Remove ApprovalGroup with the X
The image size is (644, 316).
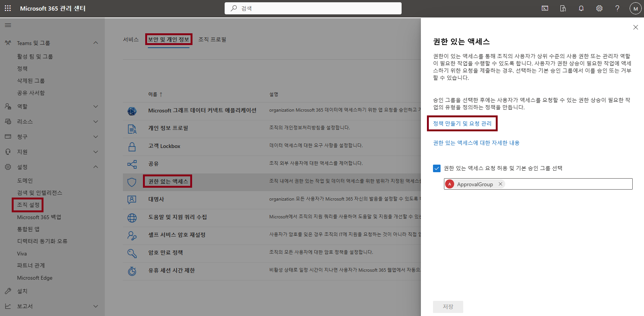tap(500, 184)
